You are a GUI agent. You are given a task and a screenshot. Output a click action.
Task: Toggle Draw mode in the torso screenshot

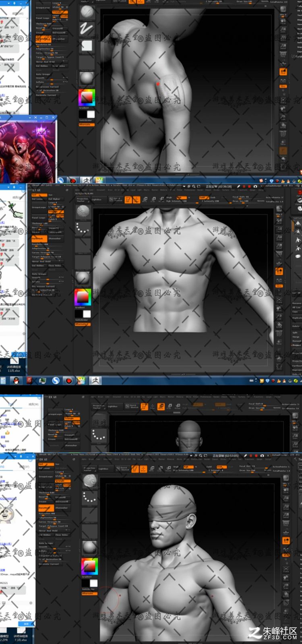tap(137, 200)
